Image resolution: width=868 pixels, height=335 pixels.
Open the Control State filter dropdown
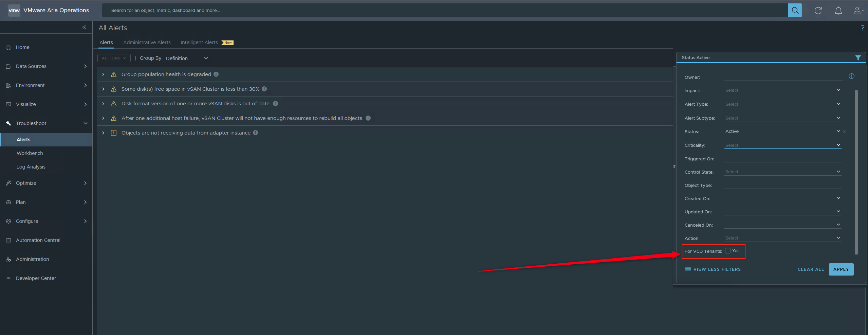[782, 172]
